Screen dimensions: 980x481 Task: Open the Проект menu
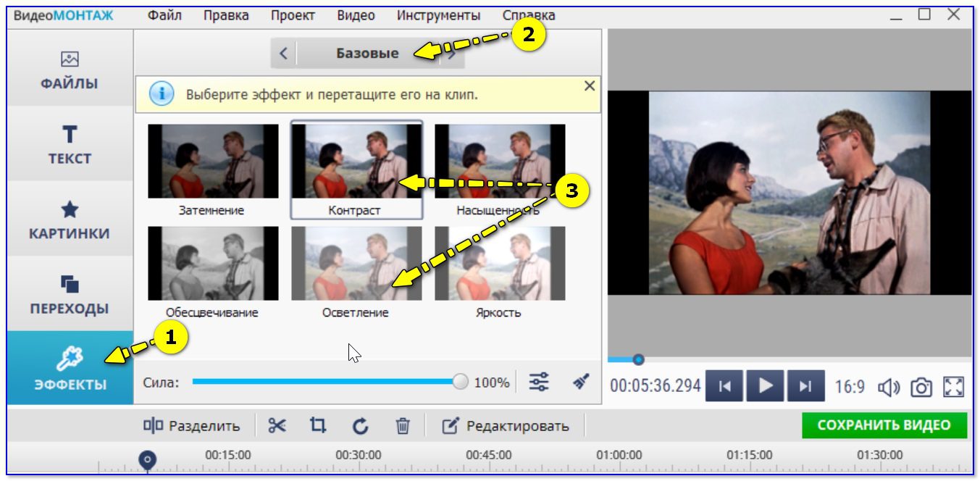[291, 15]
